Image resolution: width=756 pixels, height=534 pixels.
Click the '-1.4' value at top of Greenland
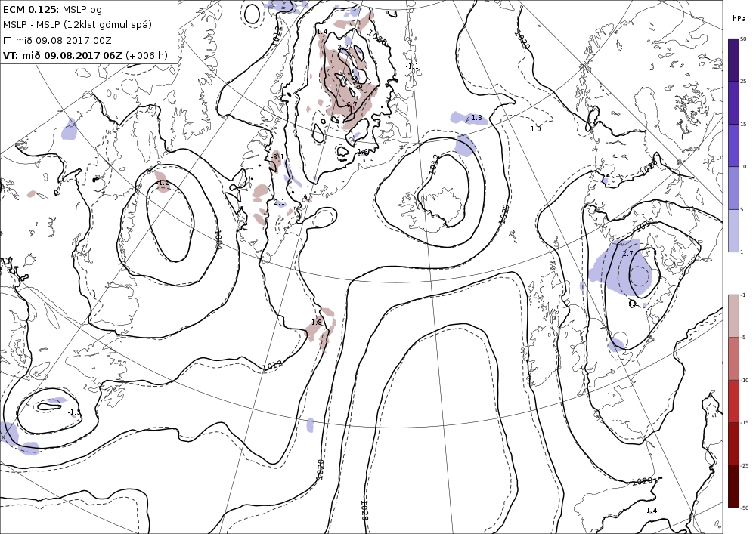pos(321,32)
